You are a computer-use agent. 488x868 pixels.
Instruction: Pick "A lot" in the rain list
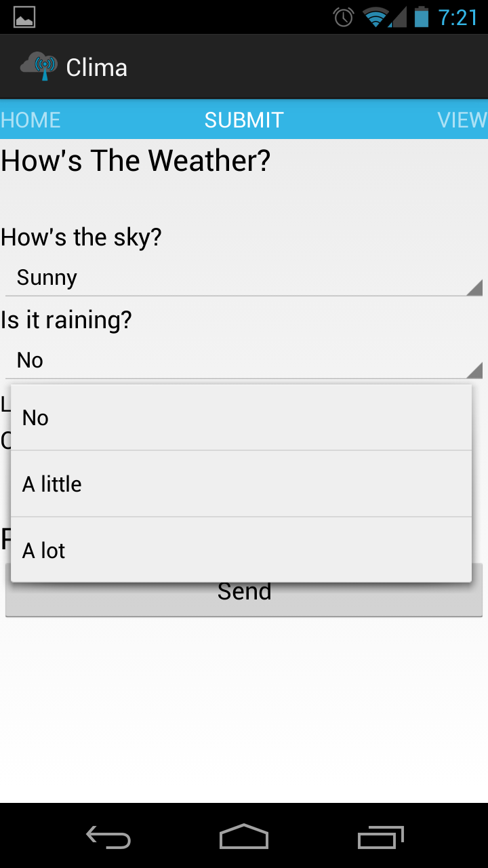click(x=241, y=550)
